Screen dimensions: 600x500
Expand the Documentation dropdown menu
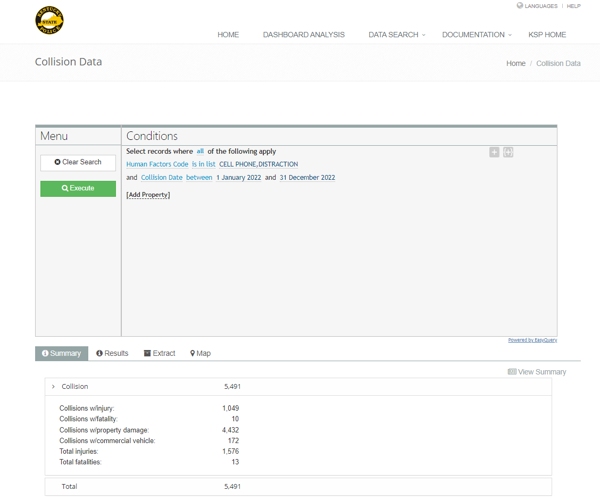pyautogui.click(x=476, y=35)
